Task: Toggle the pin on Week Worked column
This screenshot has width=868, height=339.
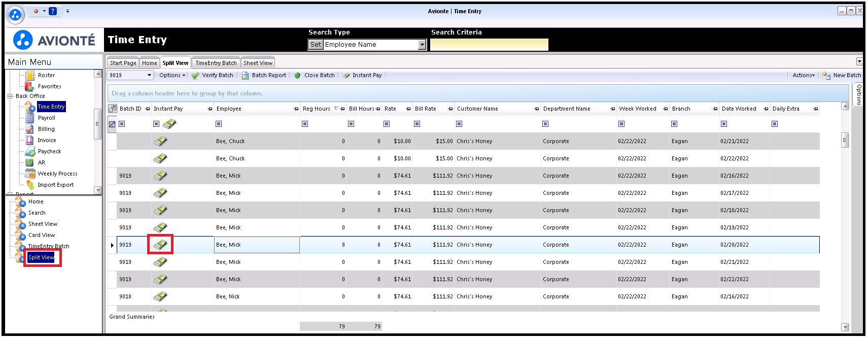Action: [x=666, y=109]
